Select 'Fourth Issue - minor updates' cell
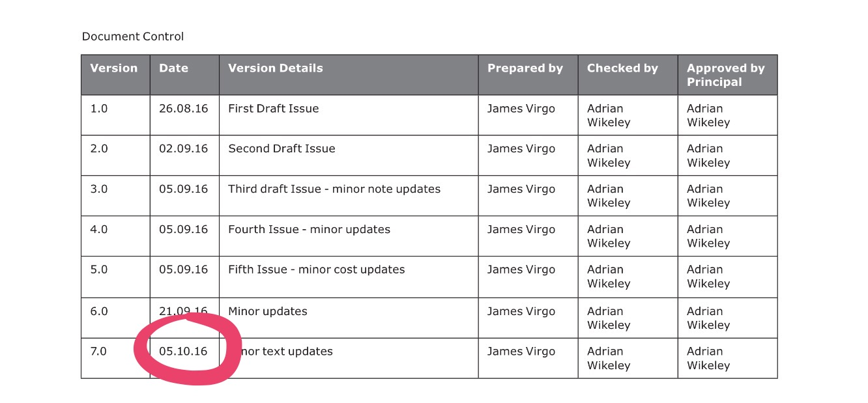The image size is (868, 403). 309,230
